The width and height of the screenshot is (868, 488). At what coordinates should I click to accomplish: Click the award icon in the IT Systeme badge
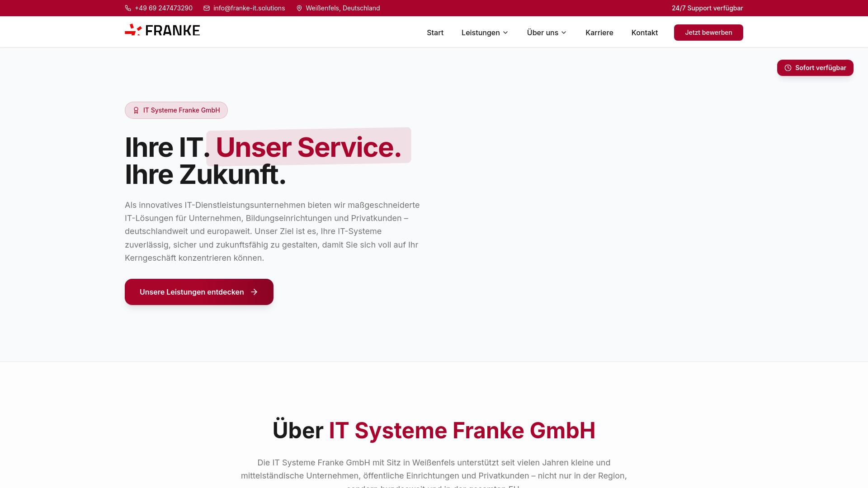click(136, 110)
